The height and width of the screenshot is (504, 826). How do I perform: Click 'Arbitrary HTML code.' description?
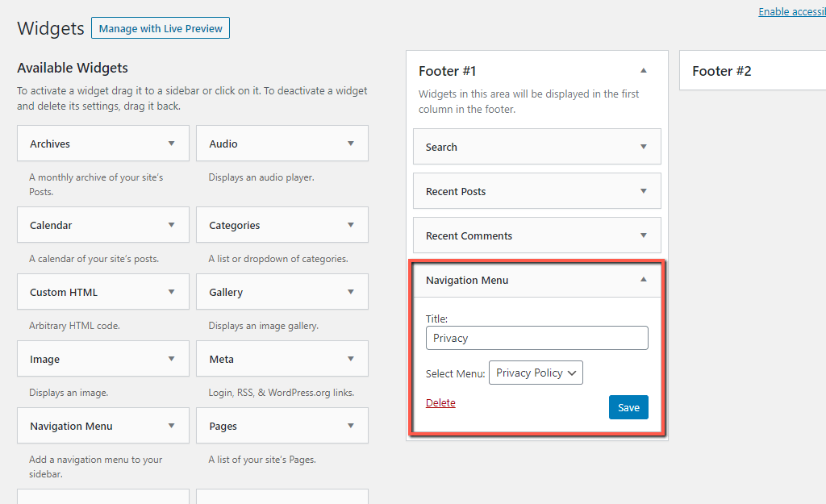click(74, 326)
